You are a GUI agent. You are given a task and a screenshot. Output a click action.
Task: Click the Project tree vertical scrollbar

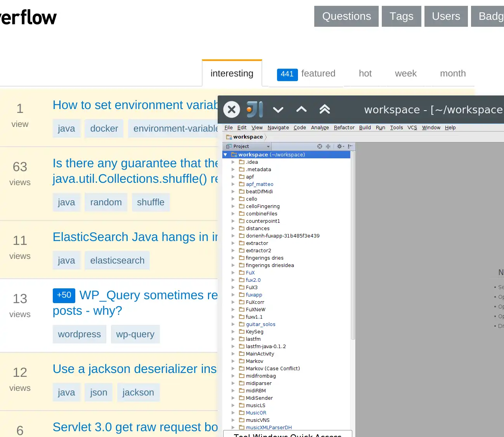point(353,245)
